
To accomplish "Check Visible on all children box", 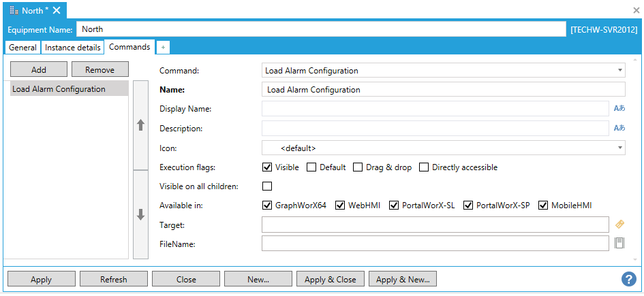I will (267, 186).
